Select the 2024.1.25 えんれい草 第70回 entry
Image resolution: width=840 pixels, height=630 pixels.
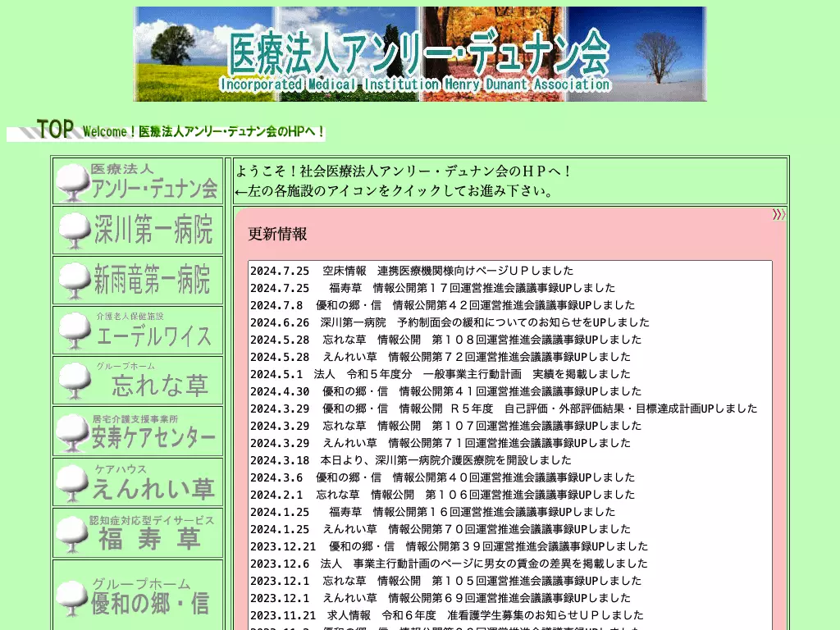441,529
